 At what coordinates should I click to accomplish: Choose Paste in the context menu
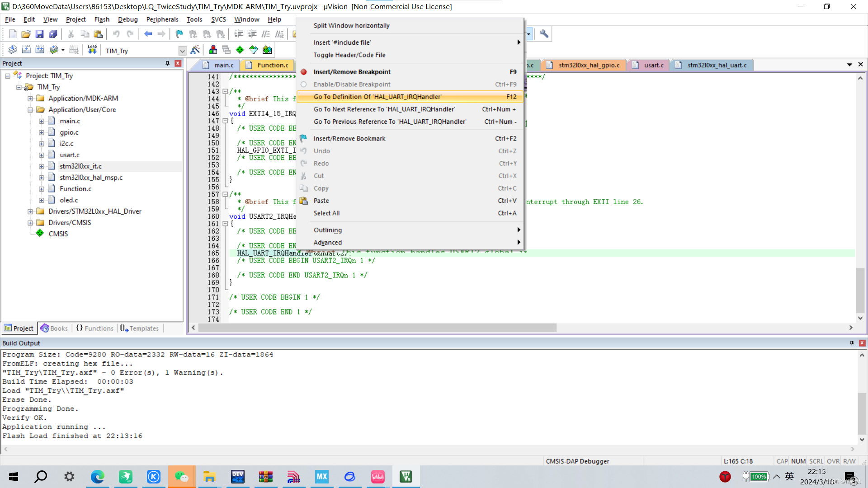coord(410,201)
